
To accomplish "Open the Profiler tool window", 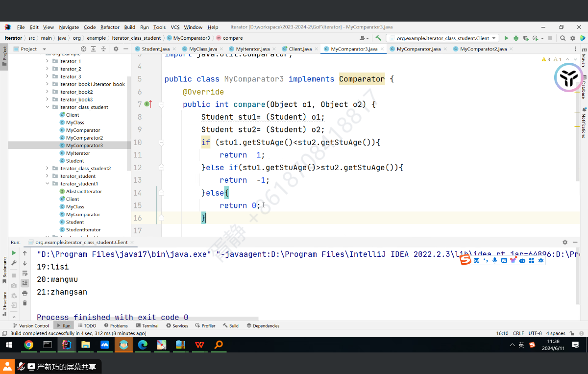I will tap(205, 325).
